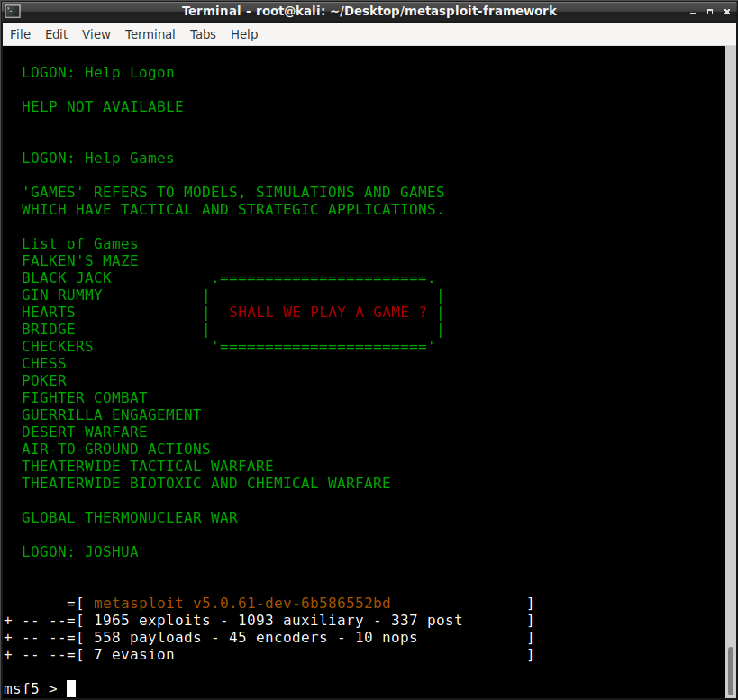The height and width of the screenshot is (700, 738).
Task: Click the 'BLACK JACK' line
Action: [67, 277]
